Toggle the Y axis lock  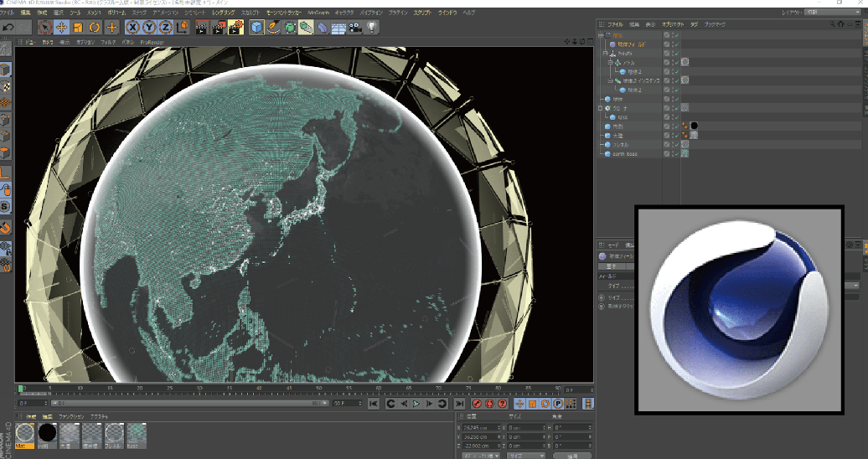point(149,27)
